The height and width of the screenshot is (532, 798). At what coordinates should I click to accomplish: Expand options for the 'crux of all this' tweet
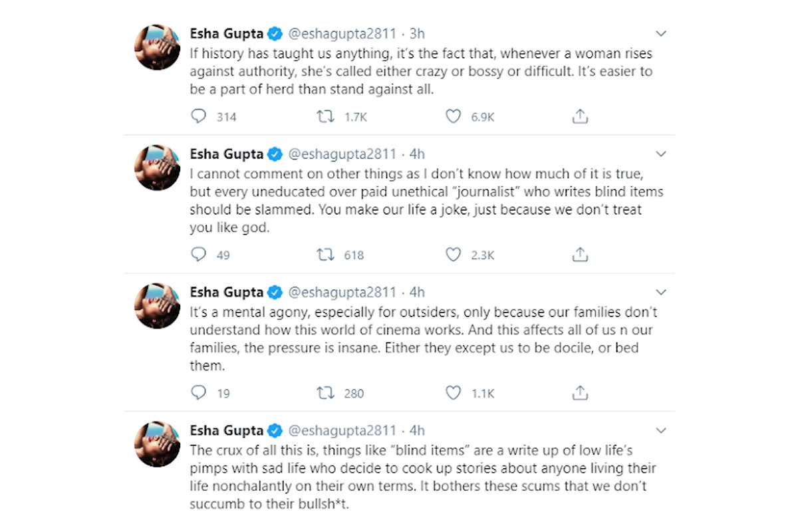[660, 430]
